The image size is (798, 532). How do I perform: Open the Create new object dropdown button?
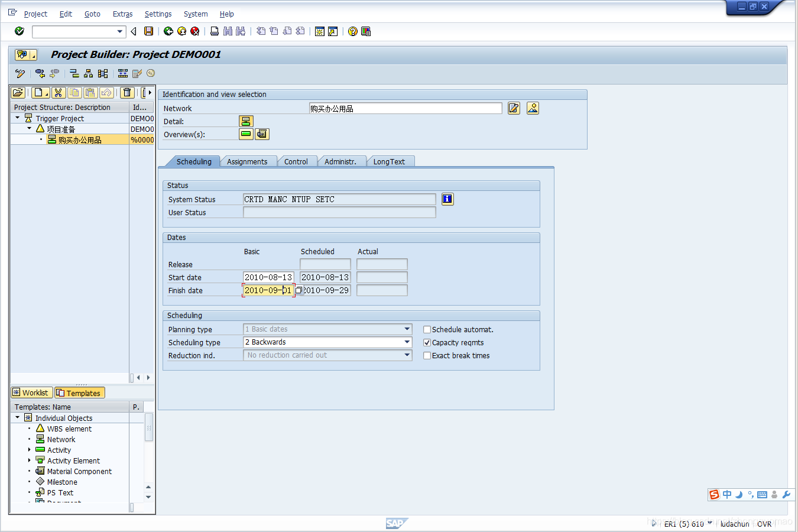[x=40, y=92]
